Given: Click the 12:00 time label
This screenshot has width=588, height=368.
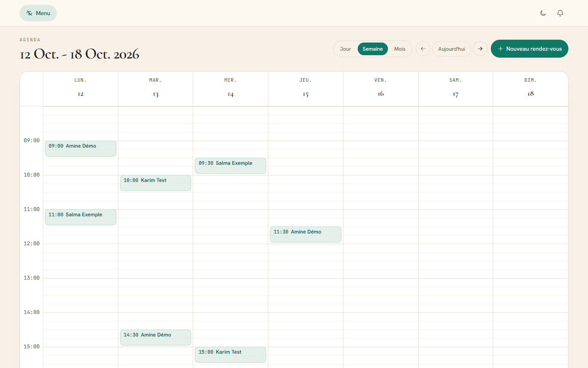Looking at the screenshot, I should pyautogui.click(x=31, y=244).
